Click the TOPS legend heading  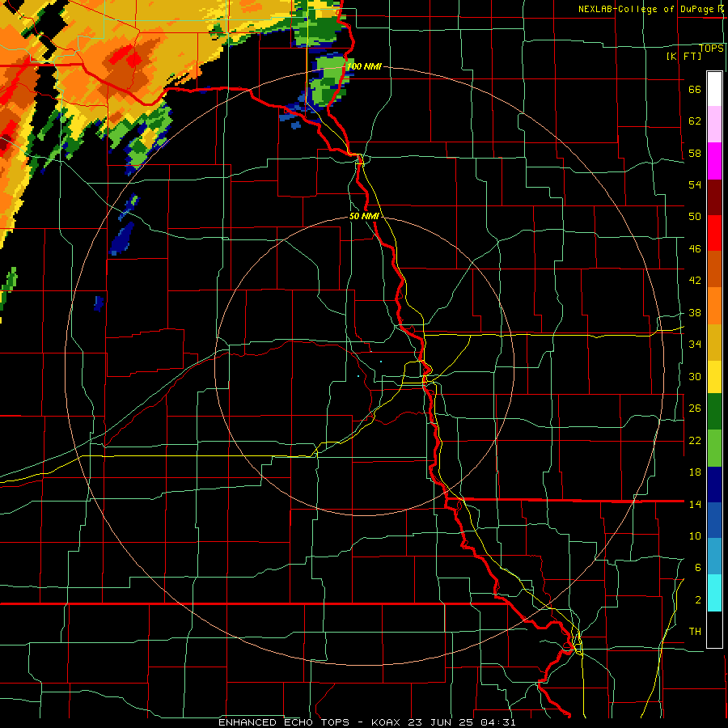(x=711, y=49)
